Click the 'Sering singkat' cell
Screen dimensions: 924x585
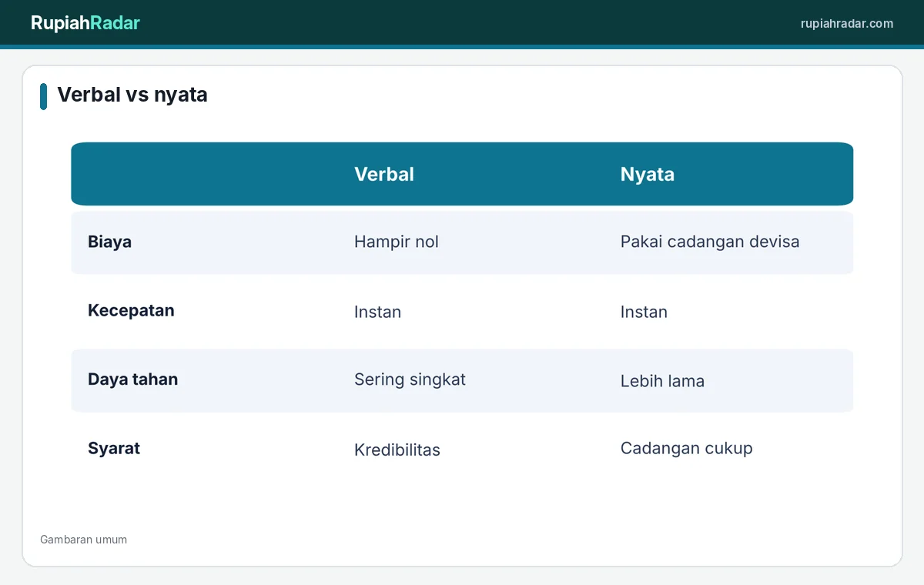coord(410,379)
